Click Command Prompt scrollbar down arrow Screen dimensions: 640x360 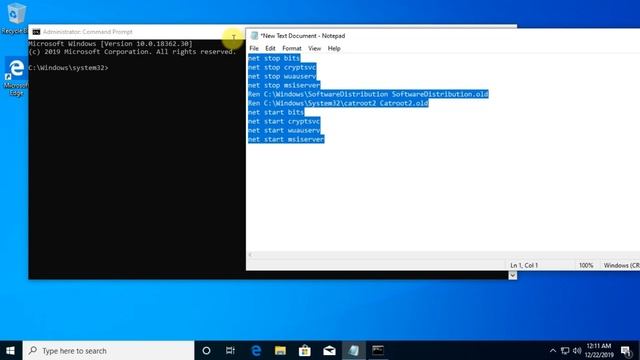click(x=513, y=276)
